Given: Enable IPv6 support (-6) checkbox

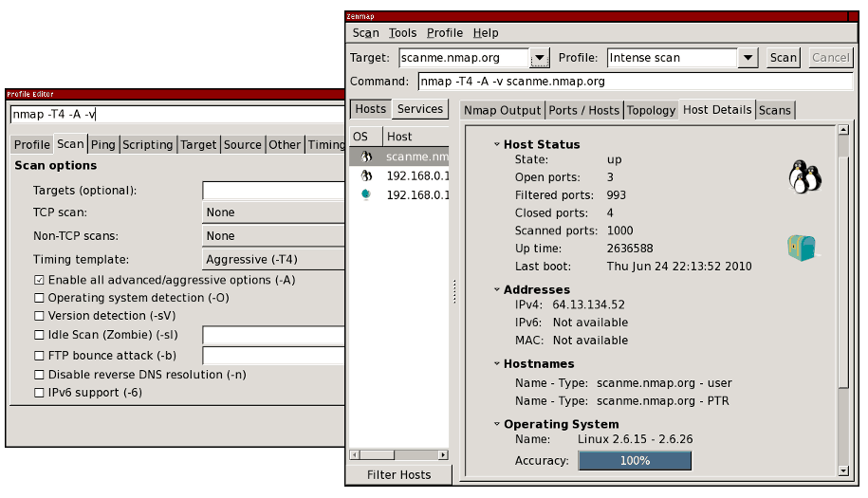Looking at the screenshot, I should (39, 393).
